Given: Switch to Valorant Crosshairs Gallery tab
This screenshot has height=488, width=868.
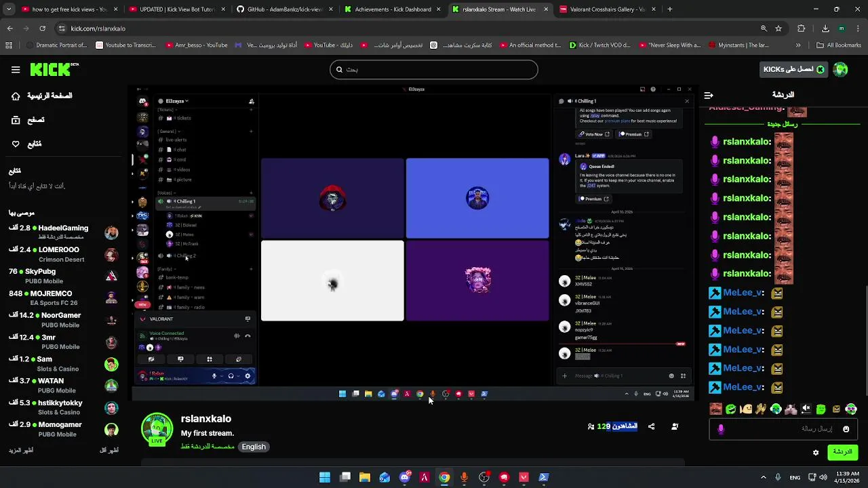Looking at the screenshot, I should click(x=607, y=9).
